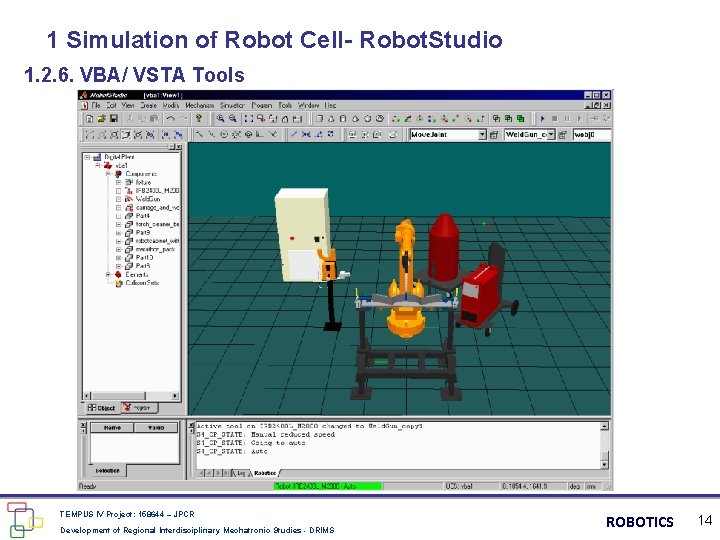Switch to the Log output tab

click(x=239, y=473)
